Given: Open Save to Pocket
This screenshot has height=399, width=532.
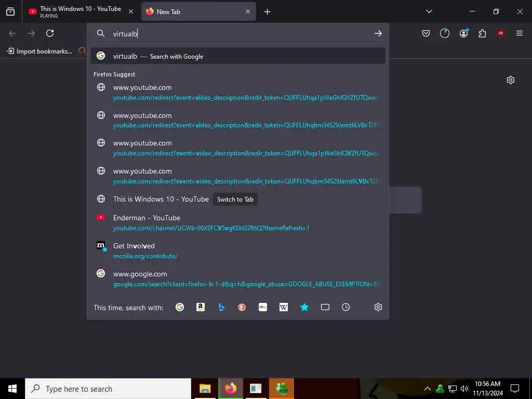Looking at the screenshot, I should 426,33.
